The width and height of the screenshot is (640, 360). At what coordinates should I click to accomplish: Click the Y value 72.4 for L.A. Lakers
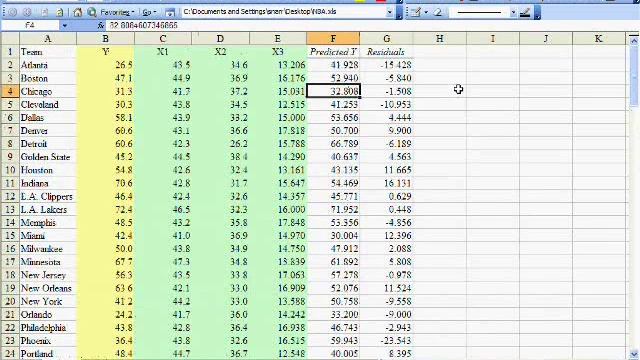pos(105,209)
